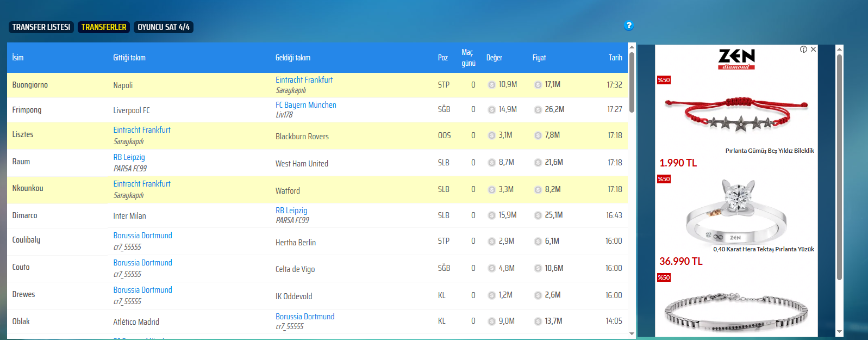Open Borussia Dortmund link in Coulibaly row
This screenshot has height=340, width=868.
[x=142, y=236]
